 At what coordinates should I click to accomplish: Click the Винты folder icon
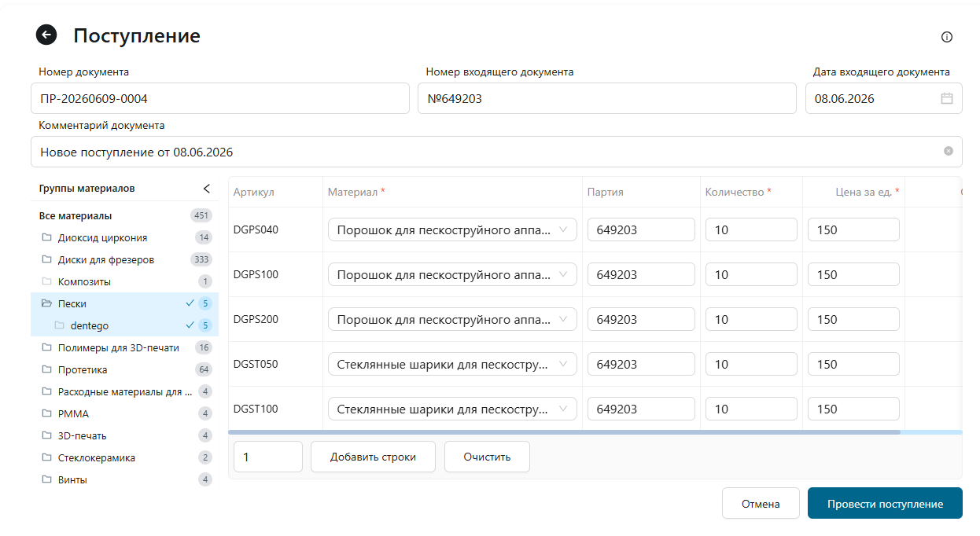tap(46, 479)
